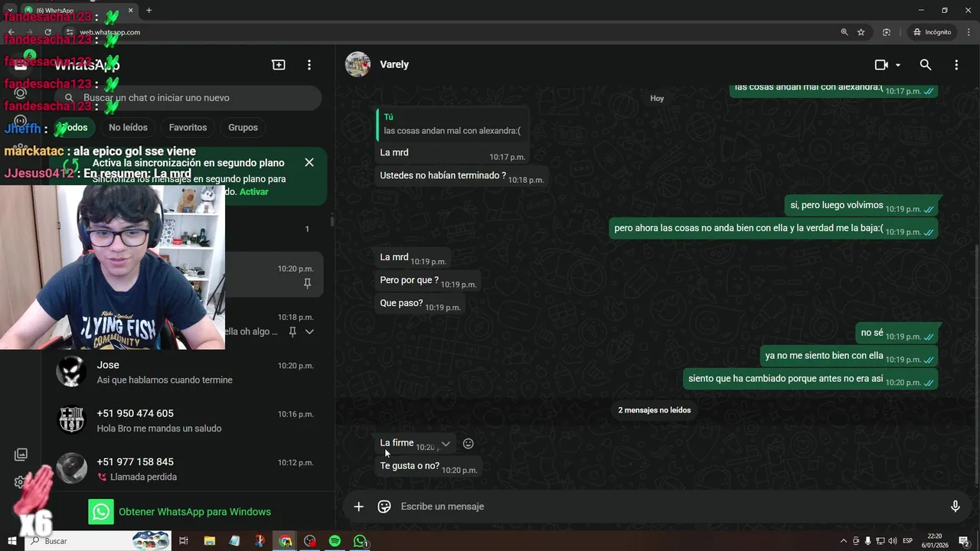
Task: Search messages within the Varely chat
Action: click(x=926, y=65)
